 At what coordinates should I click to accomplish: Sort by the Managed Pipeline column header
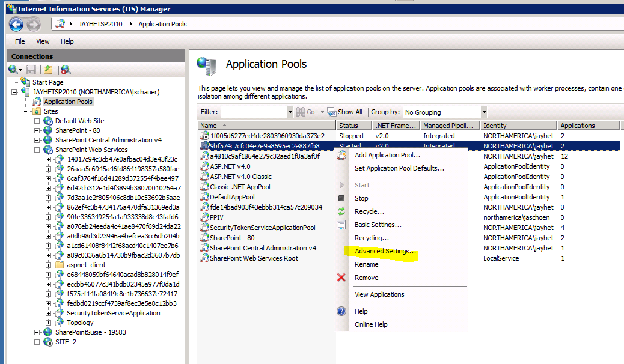coord(449,126)
